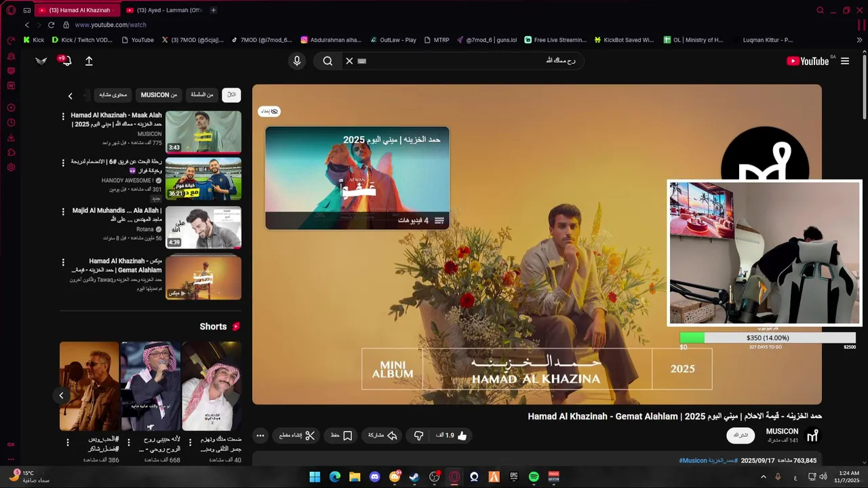Start voice search with microphone

[296, 61]
